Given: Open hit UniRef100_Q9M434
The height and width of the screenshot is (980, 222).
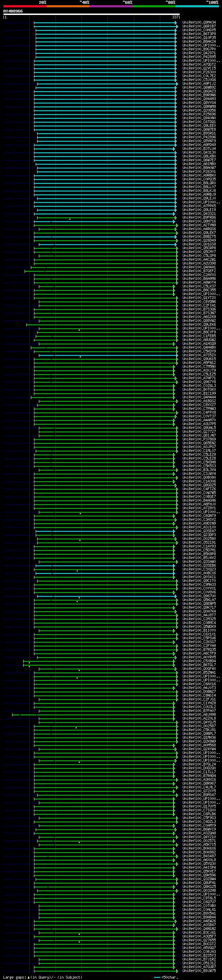Looking at the screenshot, I should point(199,23).
